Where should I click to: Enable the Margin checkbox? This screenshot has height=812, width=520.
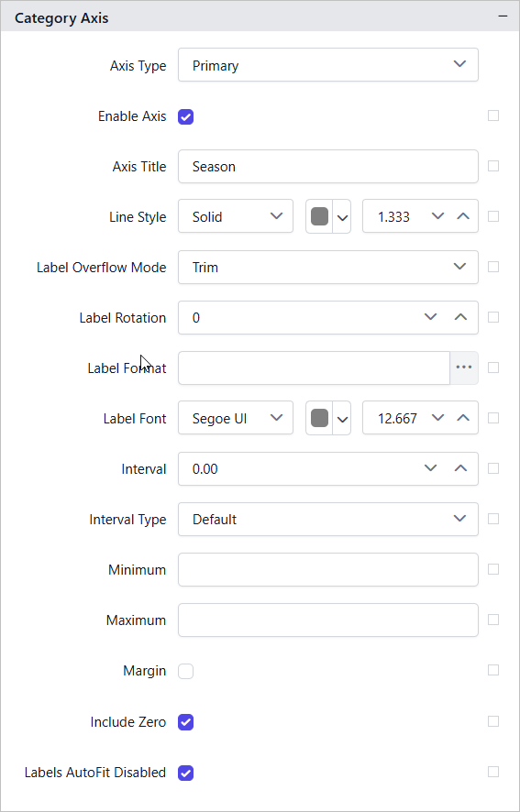(185, 672)
